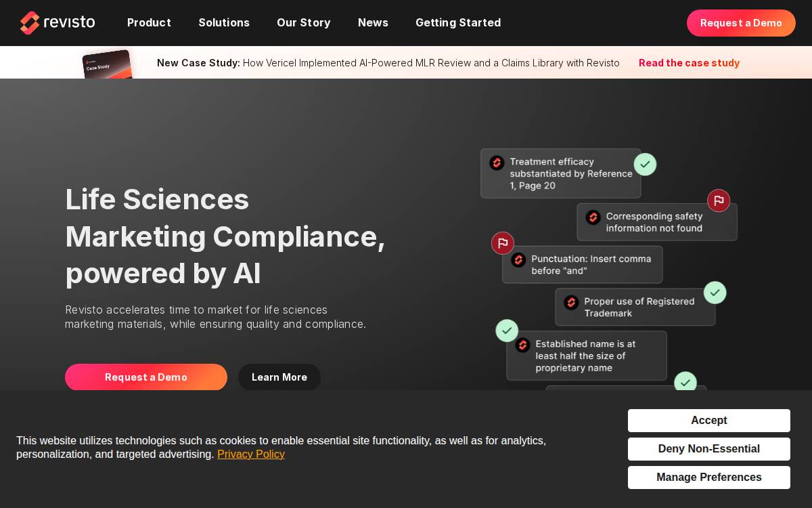Click the Life Sciences Marketing Compliance headline
Image resolution: width=812 pixels, height=508 pixels.
[x=225, y=236]
